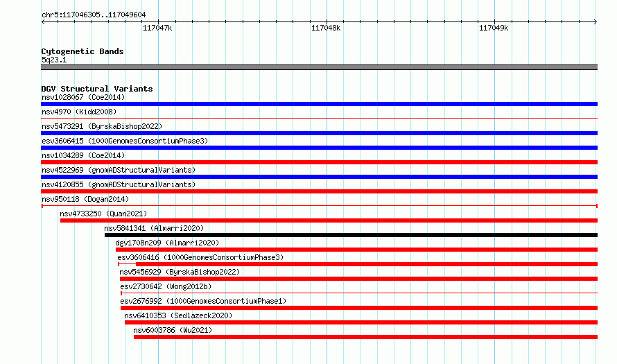Screen dimensions: 617x364
Task: Click the chr5:117046305..117049604 coordinate label
Action: point(94,15)
